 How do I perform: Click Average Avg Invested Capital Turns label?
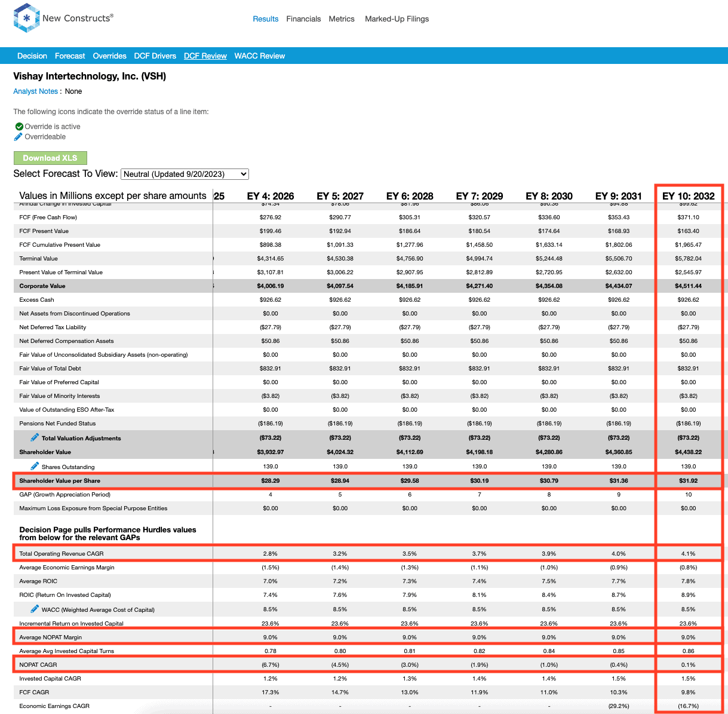click(x=66, y=651)
